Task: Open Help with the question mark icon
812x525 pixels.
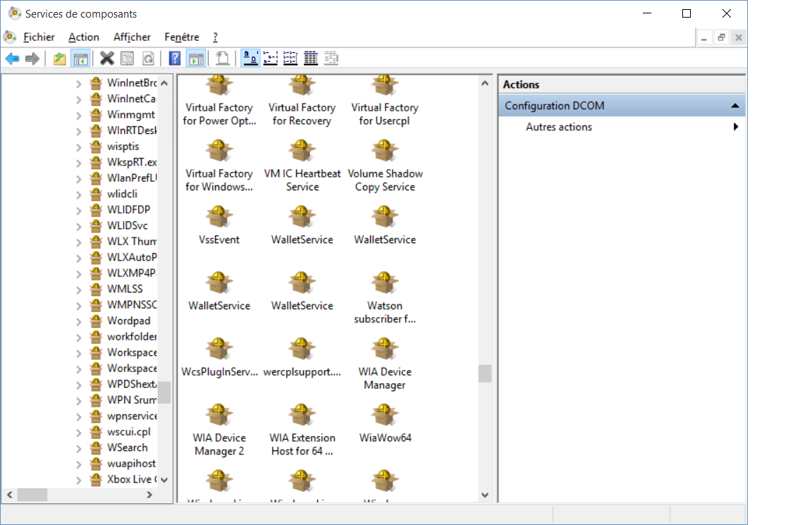Action: tap(175, 58)
